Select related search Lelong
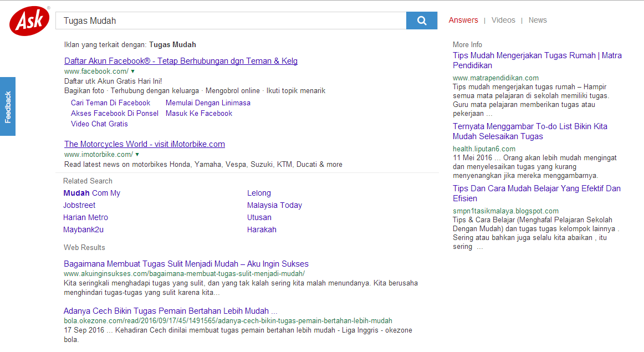 259,193
